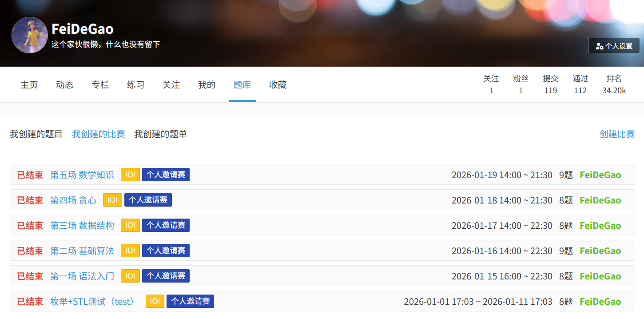Open contest 第三场 数据结构

[82, 226]
